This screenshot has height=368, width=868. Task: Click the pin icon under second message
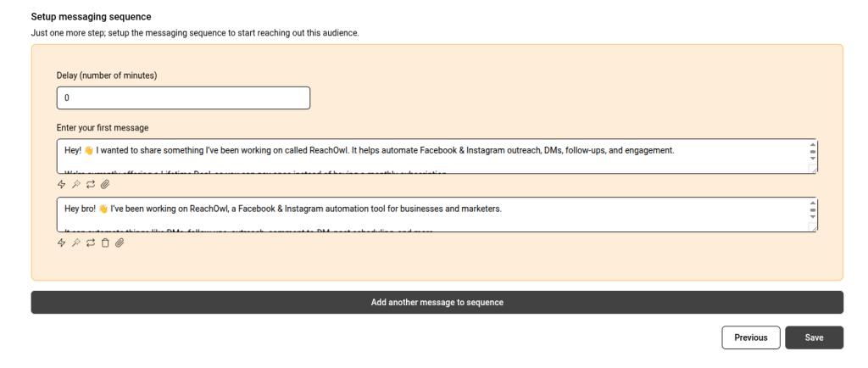coord(76,243)
